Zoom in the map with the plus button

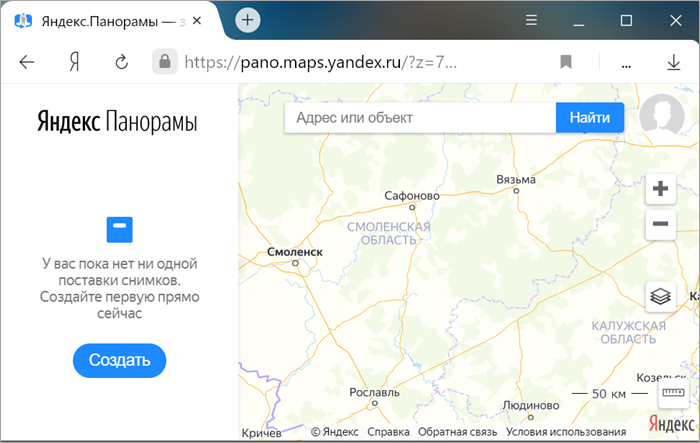point(660,188)
